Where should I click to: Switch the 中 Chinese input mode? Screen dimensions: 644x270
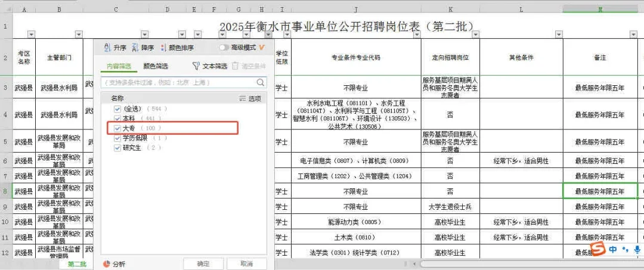(612, 249)
